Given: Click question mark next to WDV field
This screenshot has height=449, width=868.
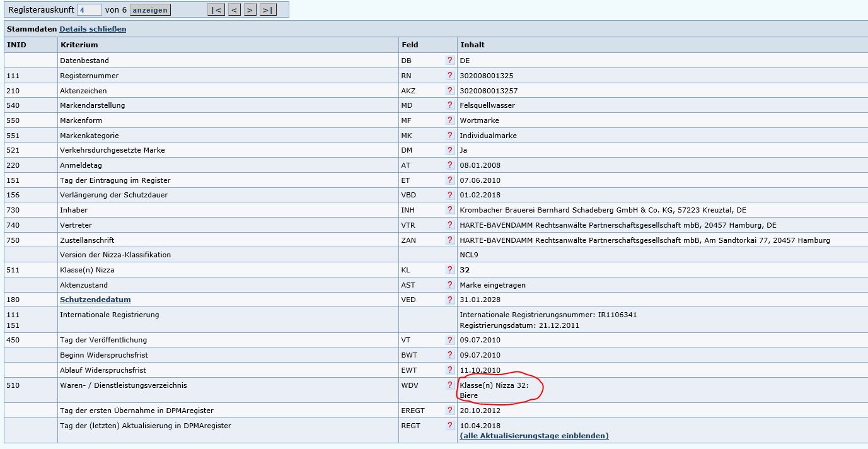Looking at the screenshot, I should point(449,385).
